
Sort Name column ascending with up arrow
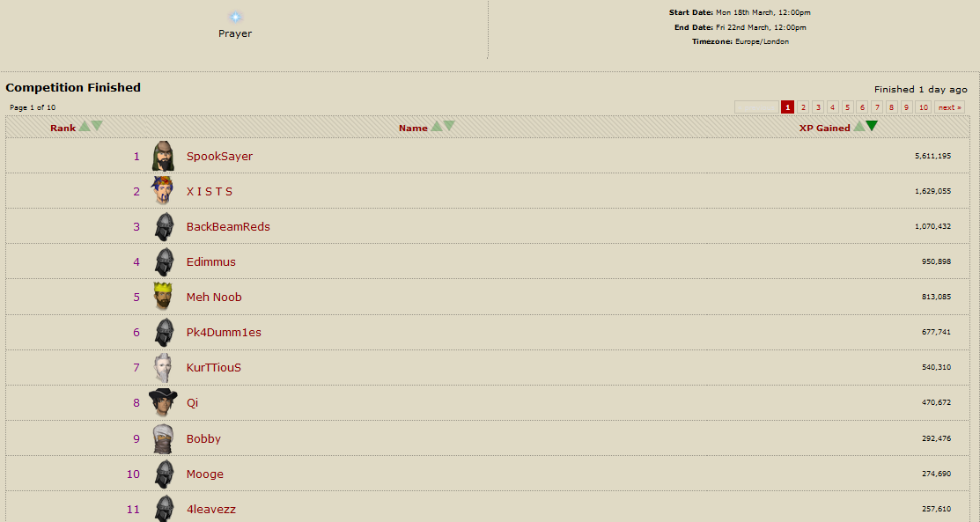coord(437,127)
